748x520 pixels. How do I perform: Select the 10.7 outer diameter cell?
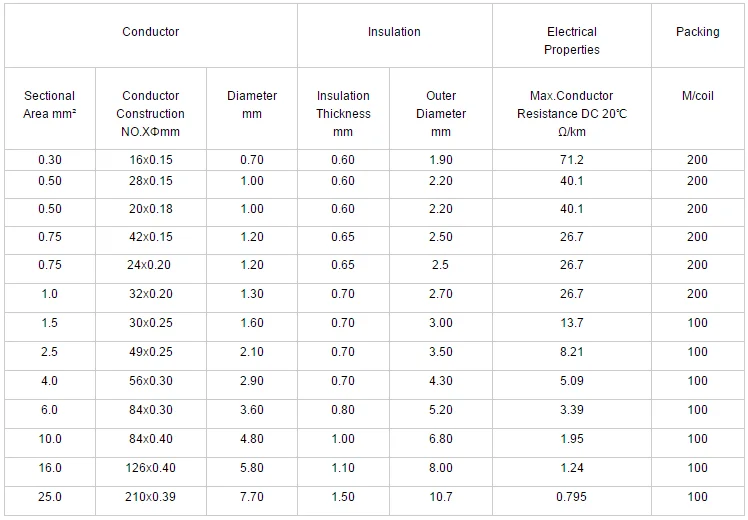tap(441, 497)
